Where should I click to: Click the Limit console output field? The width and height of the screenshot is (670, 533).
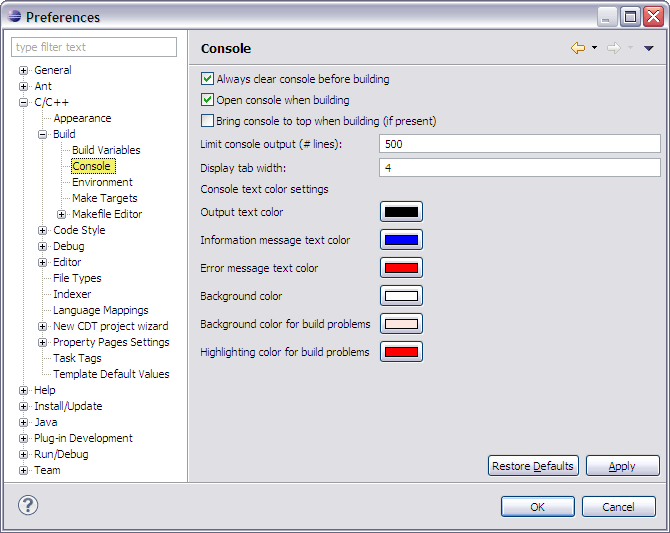point(520,144)
